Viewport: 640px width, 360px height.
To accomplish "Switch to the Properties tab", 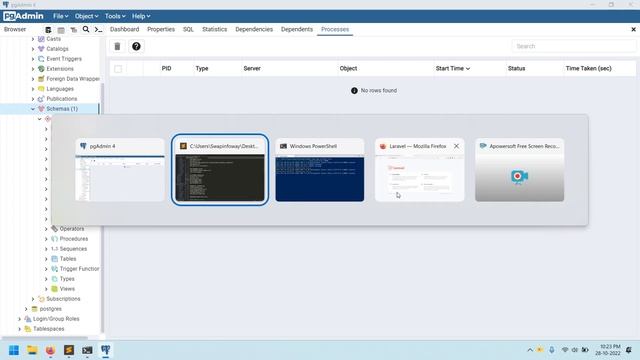I will [x=161, y=29].
